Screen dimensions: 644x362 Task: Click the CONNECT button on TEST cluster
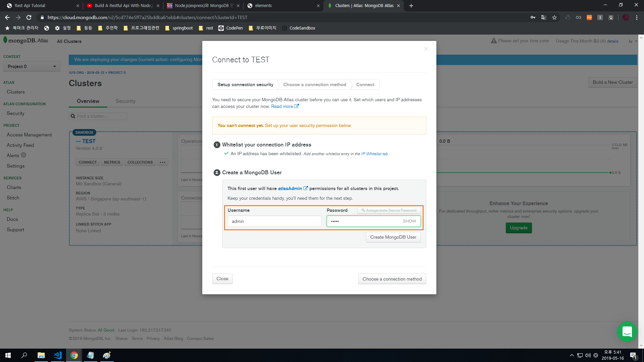88,162
